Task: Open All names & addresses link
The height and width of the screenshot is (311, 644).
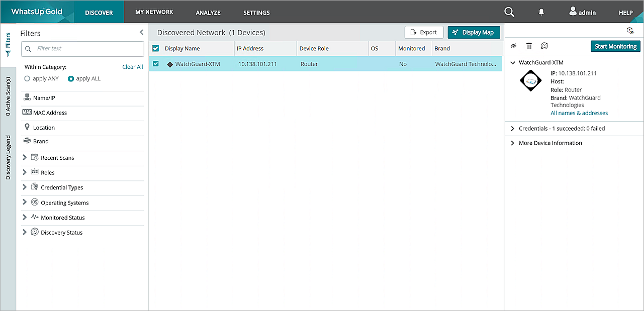Action: (x=579, y=113)
